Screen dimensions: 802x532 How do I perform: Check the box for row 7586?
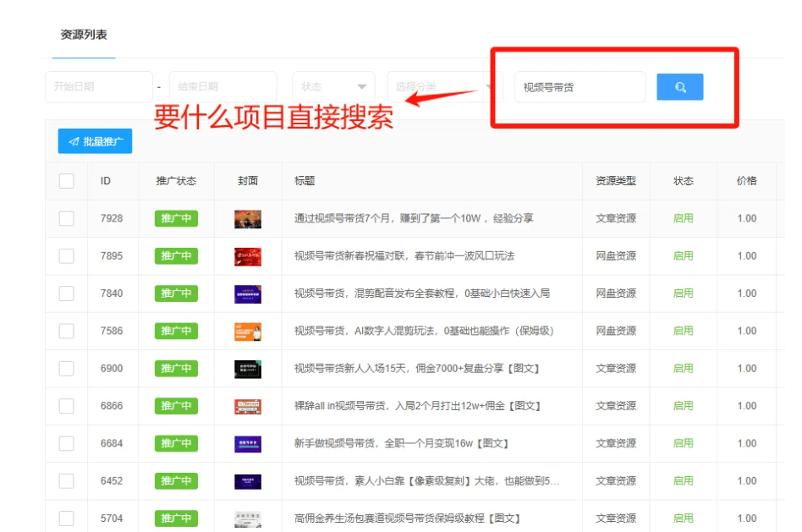pyautogui.click(x=67, y=331)
